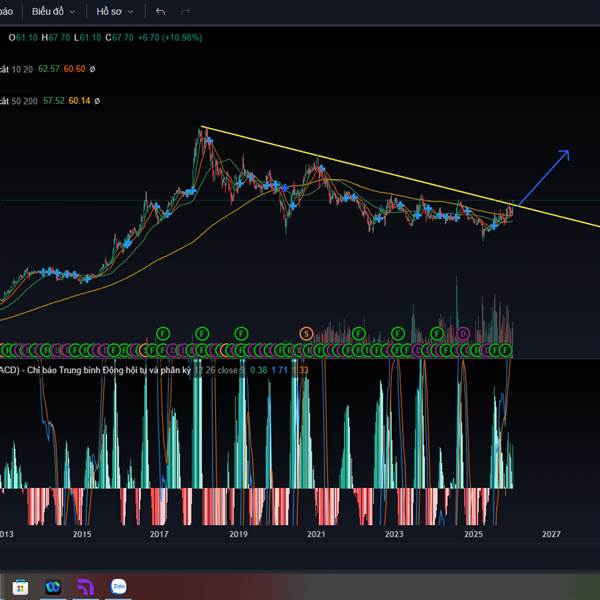Click the 2025 label on time axis
Image resolution: width=600 pixels, height=600 pixels.
pos(473,534)
